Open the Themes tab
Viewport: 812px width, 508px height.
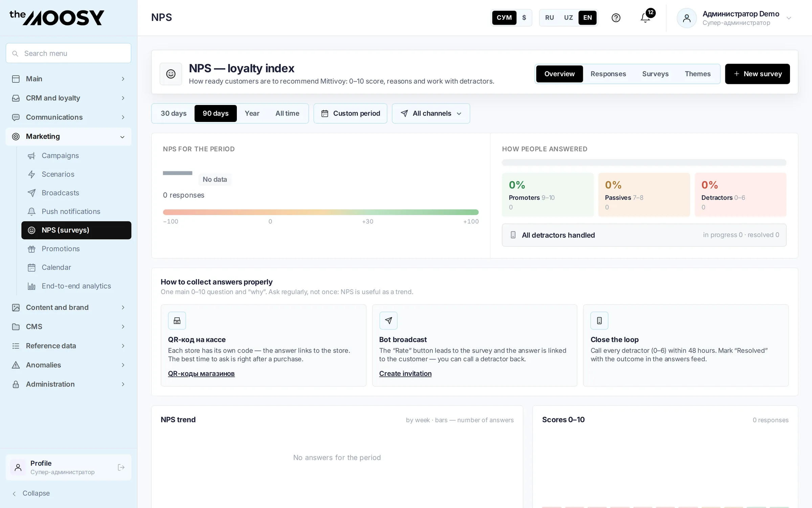point(697,74)
